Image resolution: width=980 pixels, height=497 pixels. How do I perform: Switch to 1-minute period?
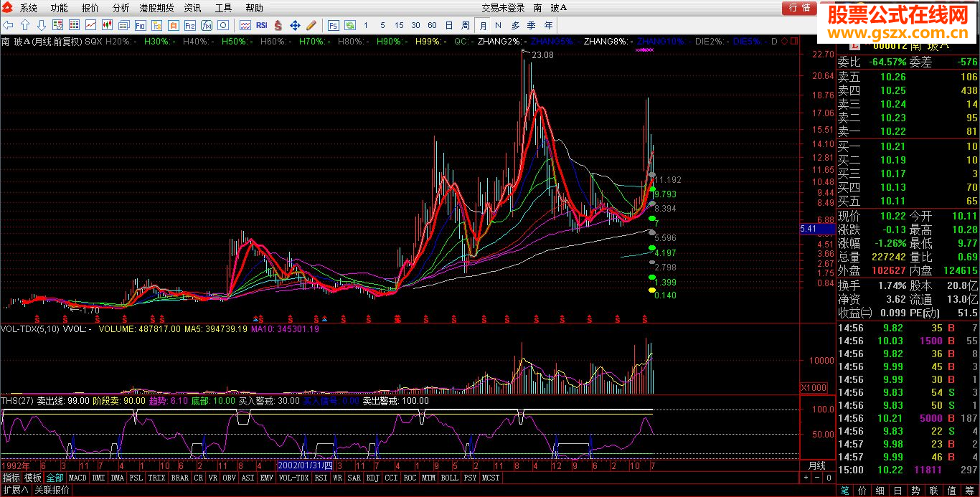366,25
